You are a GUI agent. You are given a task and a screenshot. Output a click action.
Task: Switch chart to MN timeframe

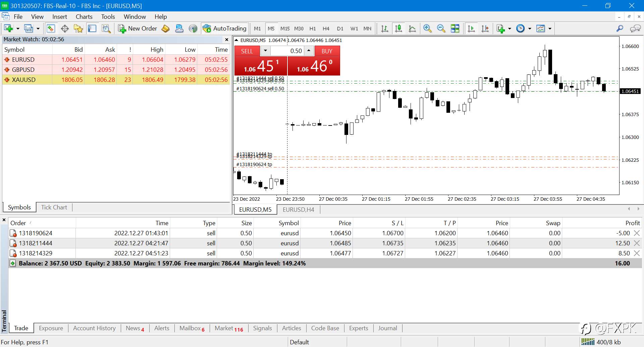(x=367, y=29)
